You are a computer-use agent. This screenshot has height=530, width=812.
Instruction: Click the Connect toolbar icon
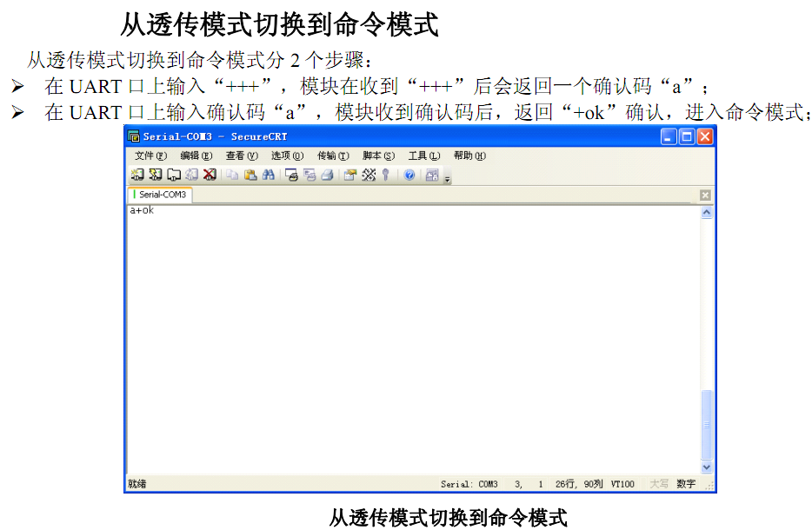point(137,175)
